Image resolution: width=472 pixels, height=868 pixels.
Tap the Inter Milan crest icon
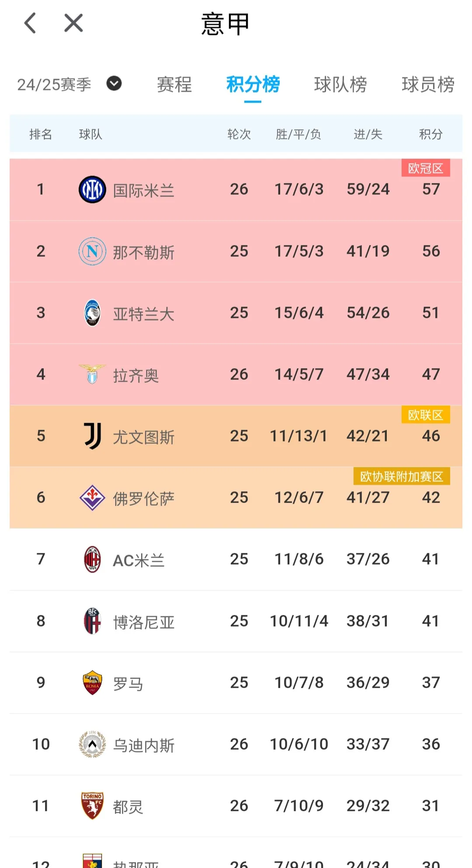point(92,189)
